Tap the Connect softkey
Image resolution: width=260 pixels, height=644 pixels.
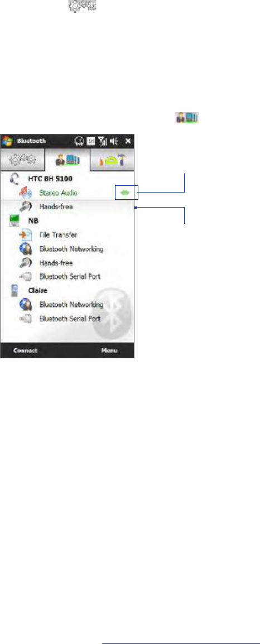coord(26,351)
